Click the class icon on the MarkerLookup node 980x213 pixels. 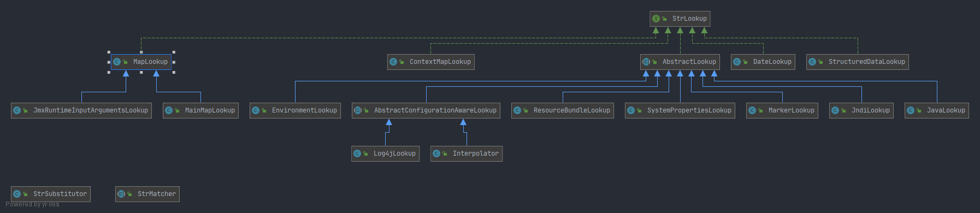coord(752,110)
